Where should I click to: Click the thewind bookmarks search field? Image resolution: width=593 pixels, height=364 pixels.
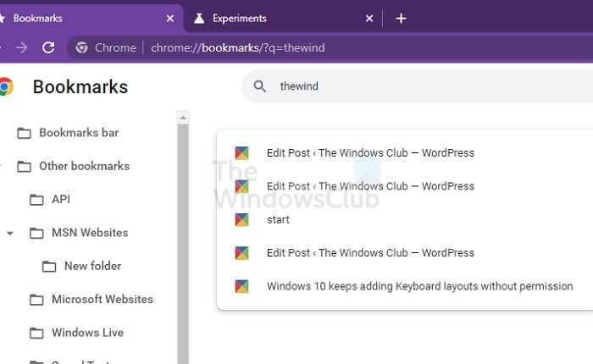(416, 86)
